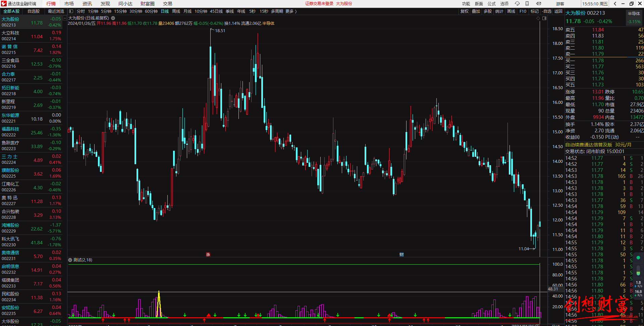Switch chart period to 1分钟
This screenshot has height=326, width=644.
click(93, 11)
